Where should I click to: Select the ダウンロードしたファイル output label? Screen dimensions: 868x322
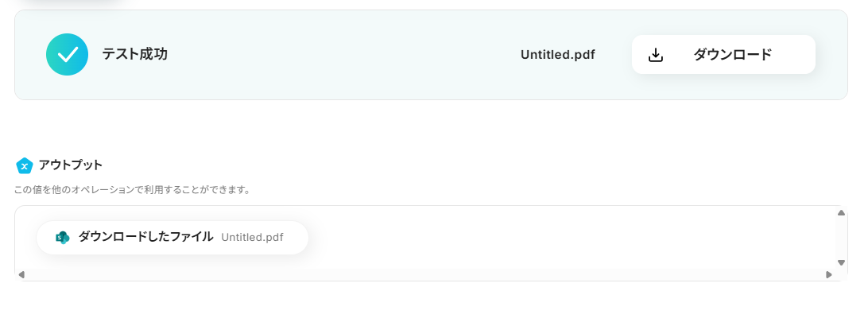coord(145,237)
